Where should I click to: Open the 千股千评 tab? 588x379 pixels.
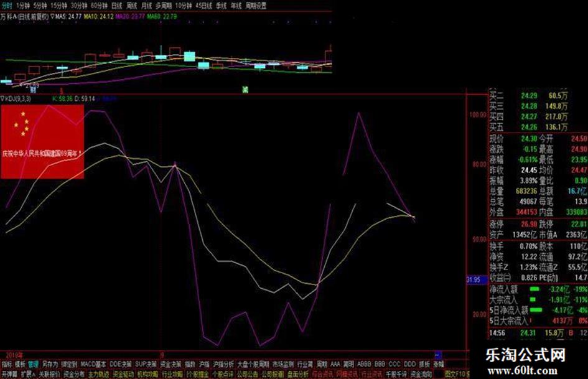pyautogui.click(x=397, y=374)
